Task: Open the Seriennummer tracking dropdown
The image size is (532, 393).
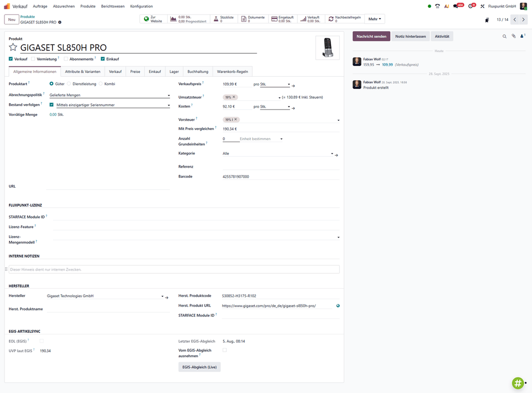Action: [x=113, y=105]
